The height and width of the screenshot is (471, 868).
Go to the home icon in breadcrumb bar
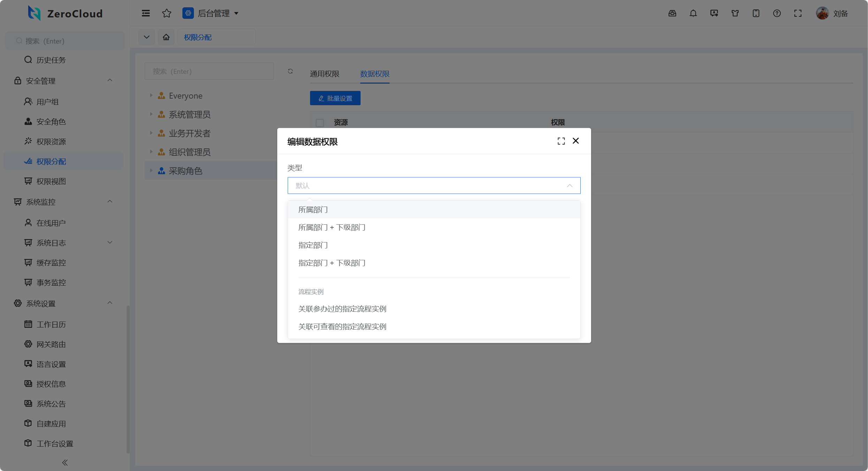click(x=166, y=37)
